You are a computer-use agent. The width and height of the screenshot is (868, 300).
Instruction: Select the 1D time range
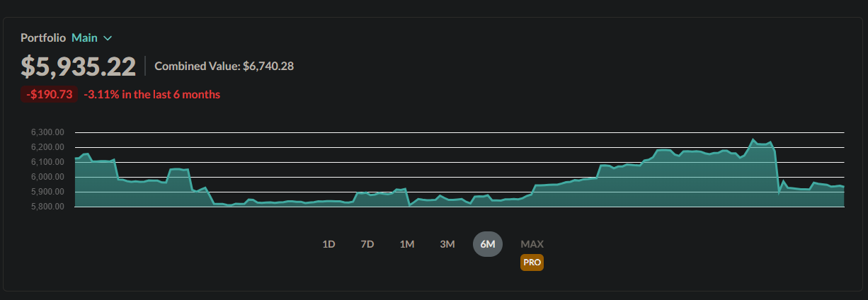[329, 244]
